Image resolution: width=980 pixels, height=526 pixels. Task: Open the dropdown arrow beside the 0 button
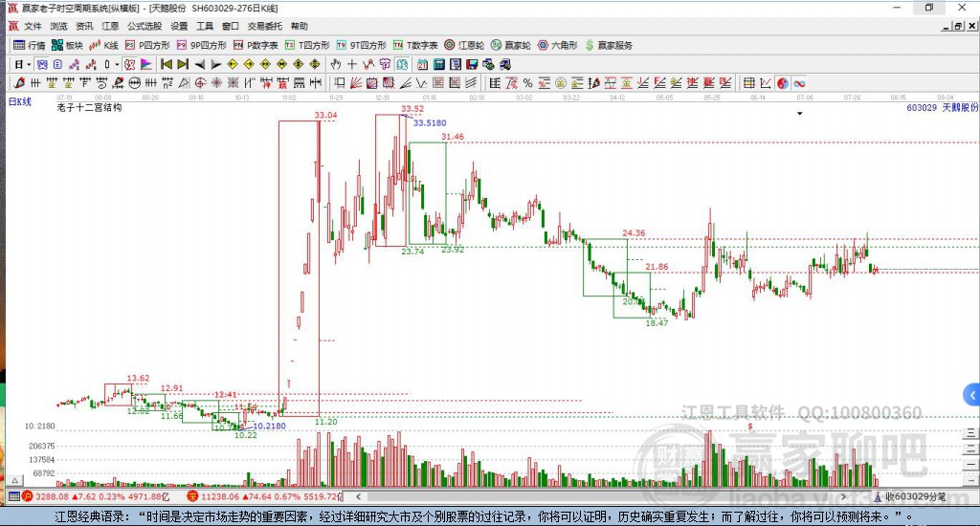coord(117,64)
